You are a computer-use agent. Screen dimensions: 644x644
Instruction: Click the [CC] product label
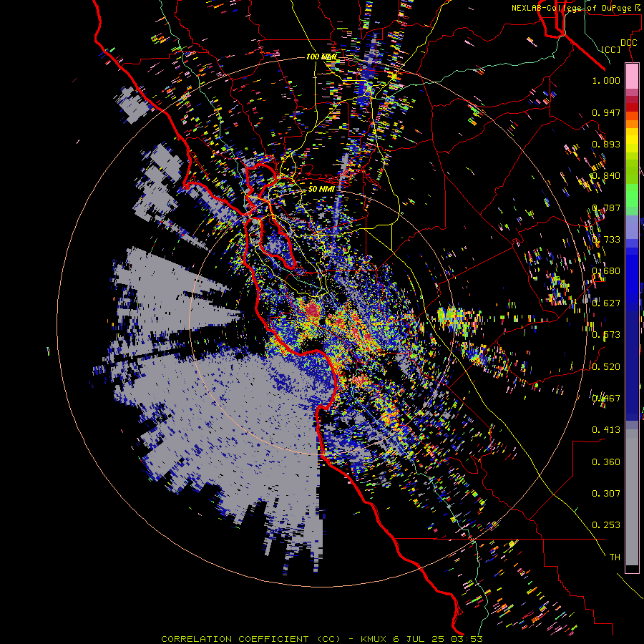tap(611, 49)
